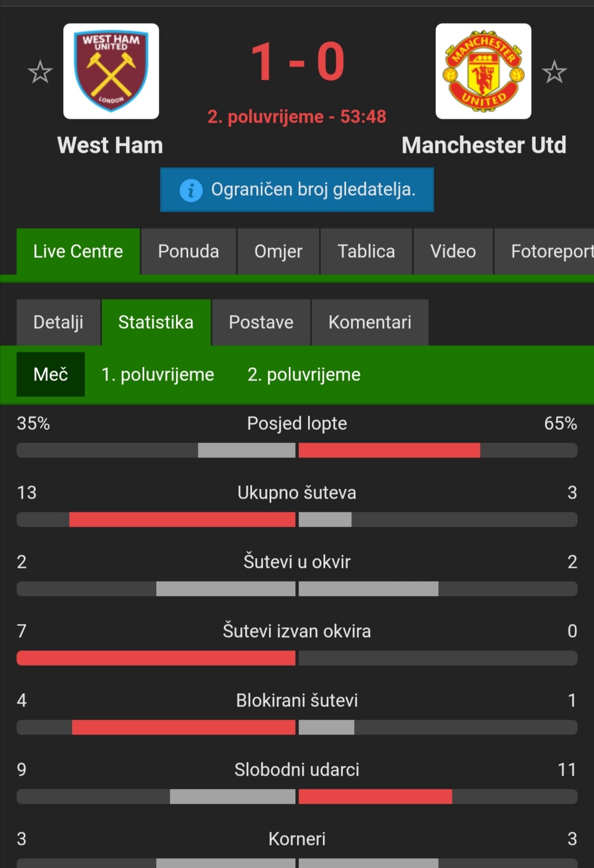This screenshot has width=594, height=868.
Task: Favorite Manchester Utd with star icon
Action: pos(554,72)
